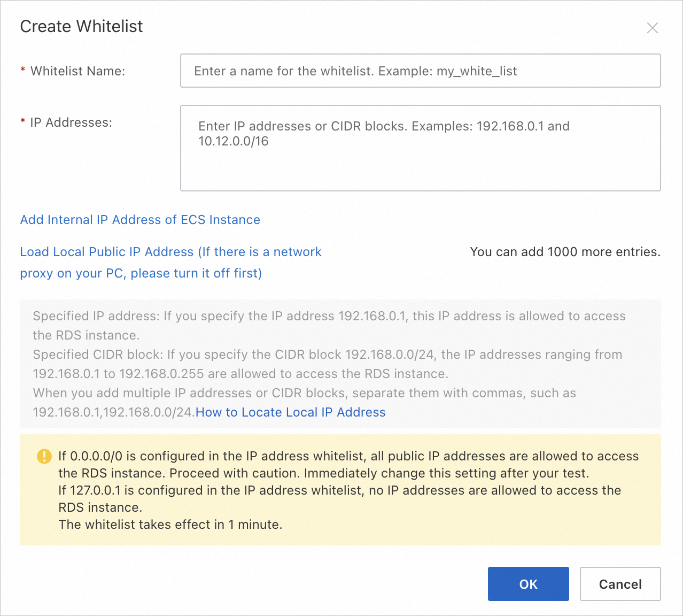The width and height of the screenshot is (683, 616).
Task: Click the 'Create Whitelist' dialog title
Action: [x=81, y=26]
